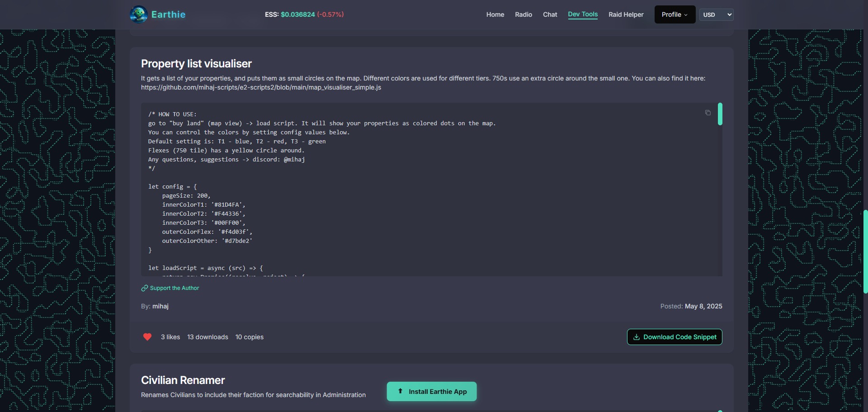Navigate to the Chat section
Viewport: 868px width, 412px height.
point(550,14)
